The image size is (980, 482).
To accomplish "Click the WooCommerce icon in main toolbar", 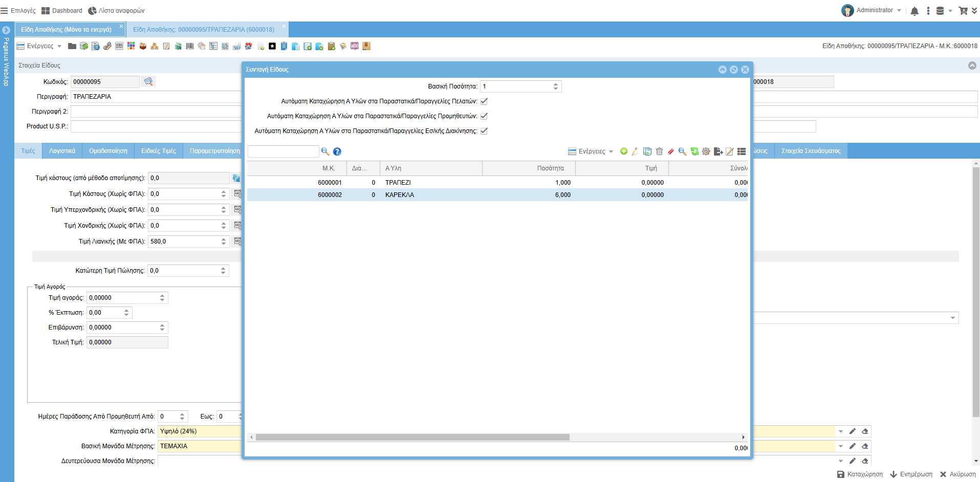I will (355, 46).
